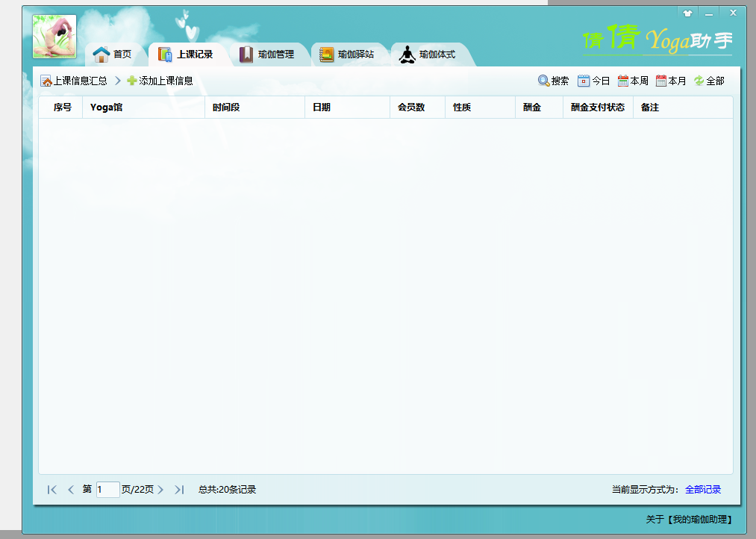The width and height of the screenshot is (756, 539).
Task: Open the 首页 home tab
Action: click(113, 54)
